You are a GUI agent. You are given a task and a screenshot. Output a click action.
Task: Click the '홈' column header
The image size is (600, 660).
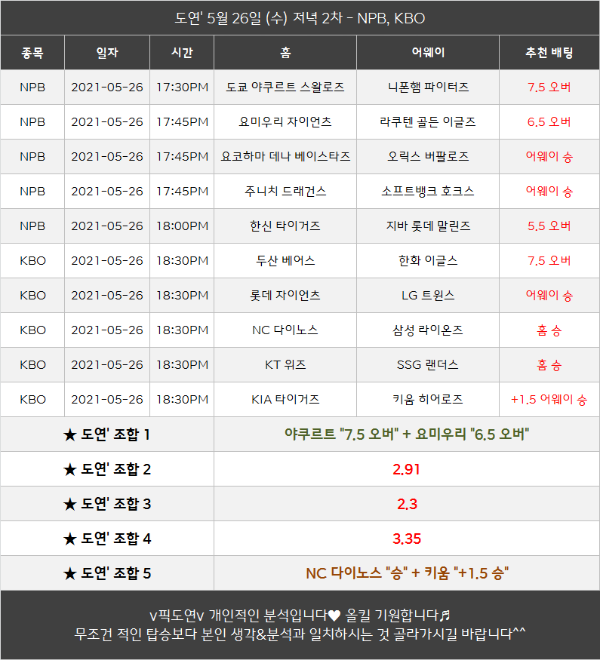pyautogui.click(x=285, y=53)
